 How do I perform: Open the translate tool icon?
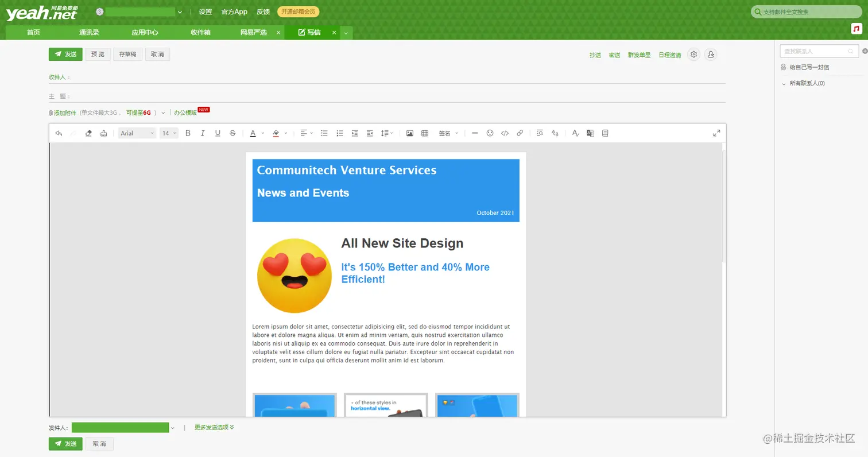coord(590,133)
